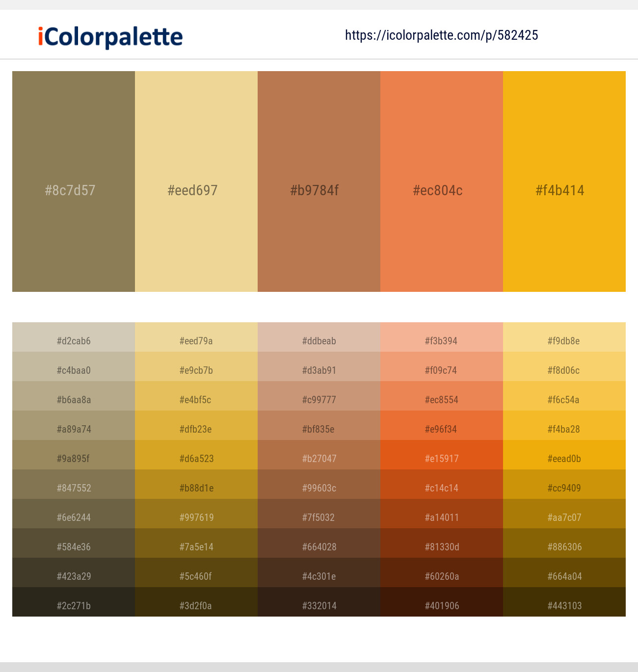Click the #eed79a shade swatch
Image resolution: width=638 pixels, height=672 pixels.
click(x=196, y=340)
